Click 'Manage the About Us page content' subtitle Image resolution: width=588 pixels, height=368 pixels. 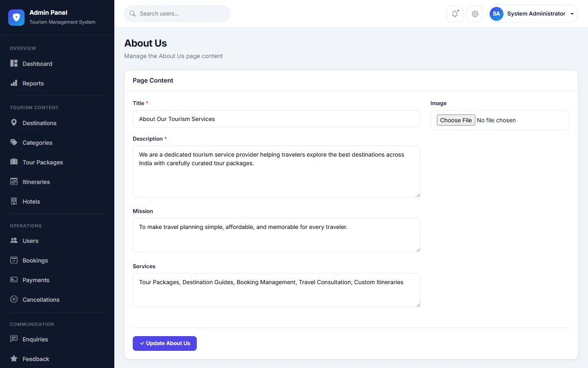click(x=174, y=56)
